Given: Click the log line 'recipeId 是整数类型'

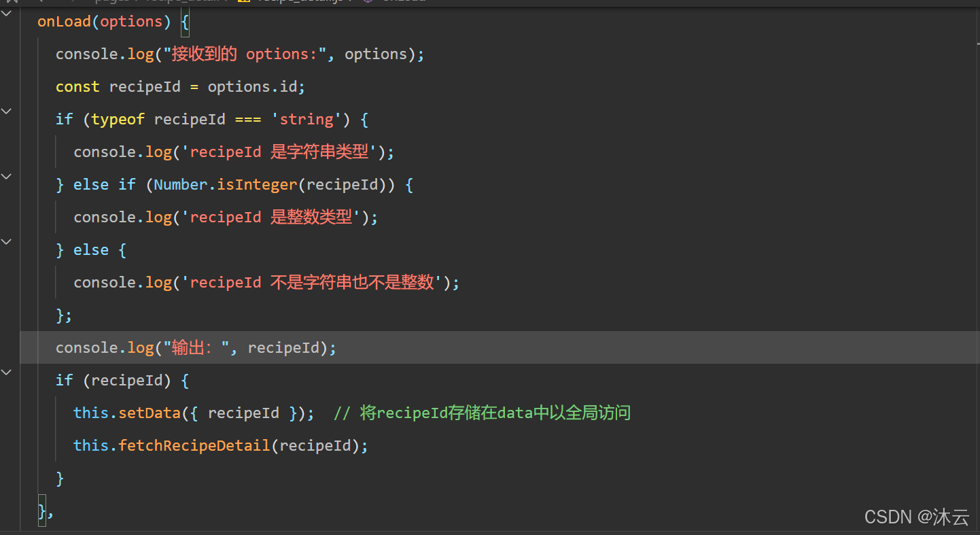Looking at the screenshot, I should pyautogui.click(x=226, y=218).
